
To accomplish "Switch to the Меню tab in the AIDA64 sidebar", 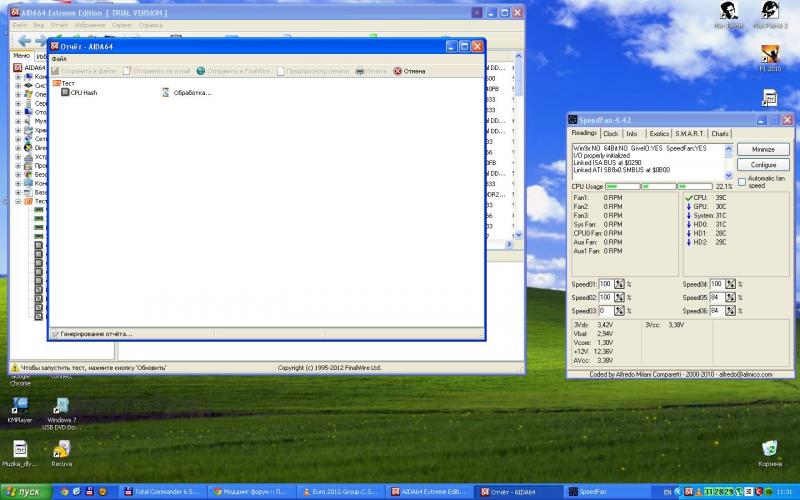I will click(21, 56).
